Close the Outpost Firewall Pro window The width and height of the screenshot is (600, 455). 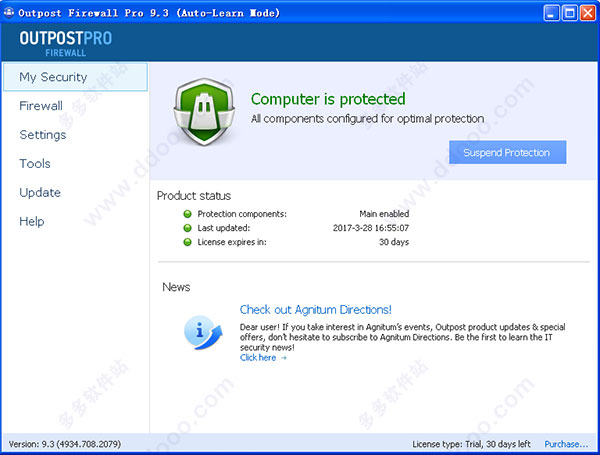(x=588, y=13)
